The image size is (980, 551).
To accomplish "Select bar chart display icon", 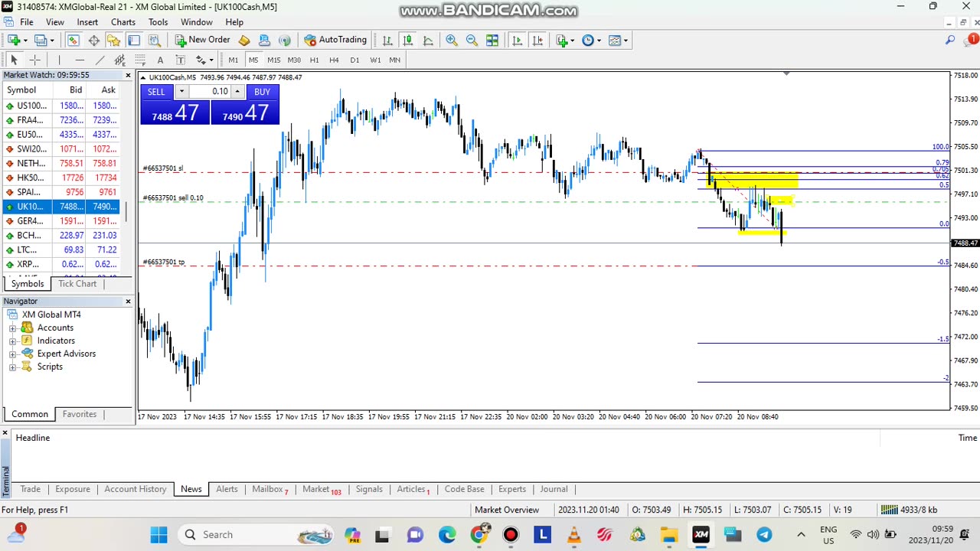I will (x=387, y=40).
